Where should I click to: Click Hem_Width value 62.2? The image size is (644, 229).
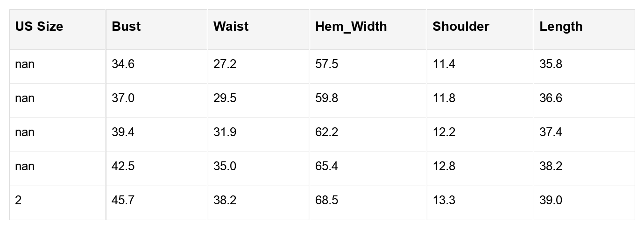326,132
